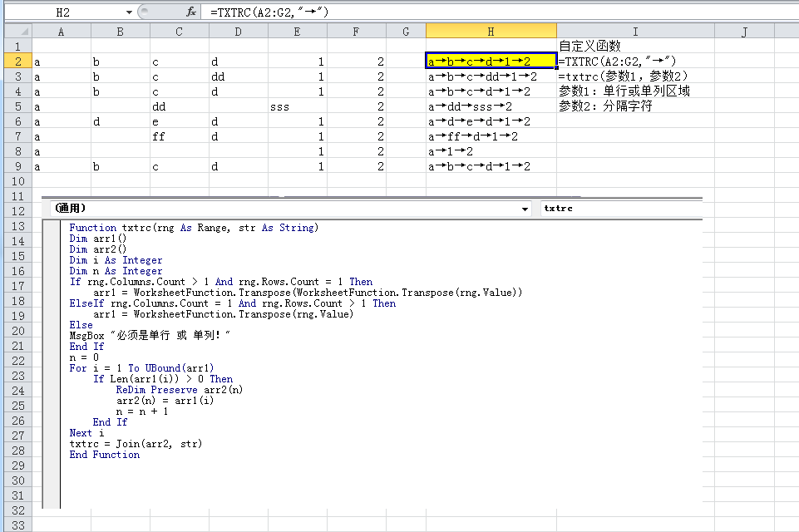Select the highlighted row 2 header

coord(18,62)
